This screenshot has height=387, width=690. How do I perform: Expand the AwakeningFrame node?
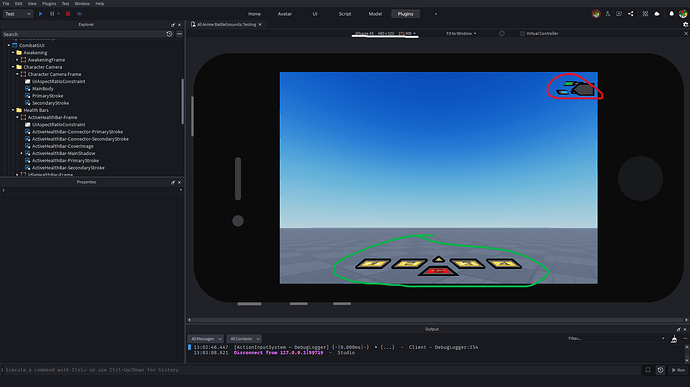pyautogui.click(x=17, y=60)
